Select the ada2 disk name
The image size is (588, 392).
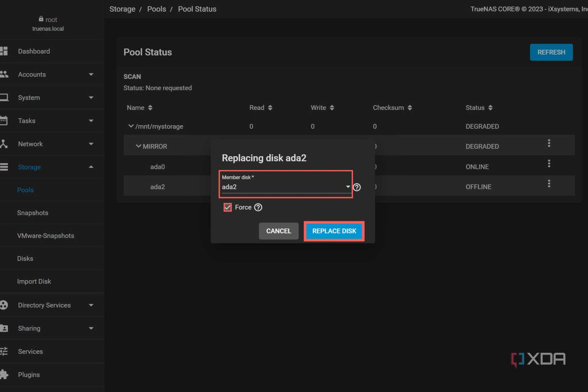point(158,187)
